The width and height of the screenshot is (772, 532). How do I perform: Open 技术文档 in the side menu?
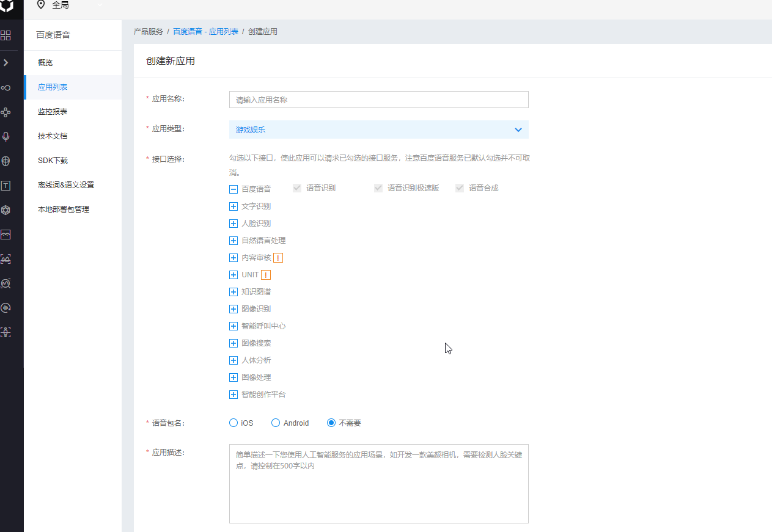[x=73, y=136]
